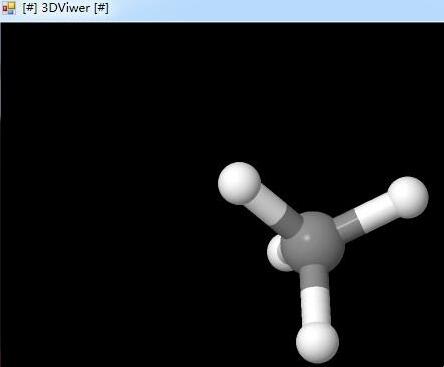Click the 3DViwer title text
Image resolution: width=444 pixels, height=367 pixels.
click(66, 8)
